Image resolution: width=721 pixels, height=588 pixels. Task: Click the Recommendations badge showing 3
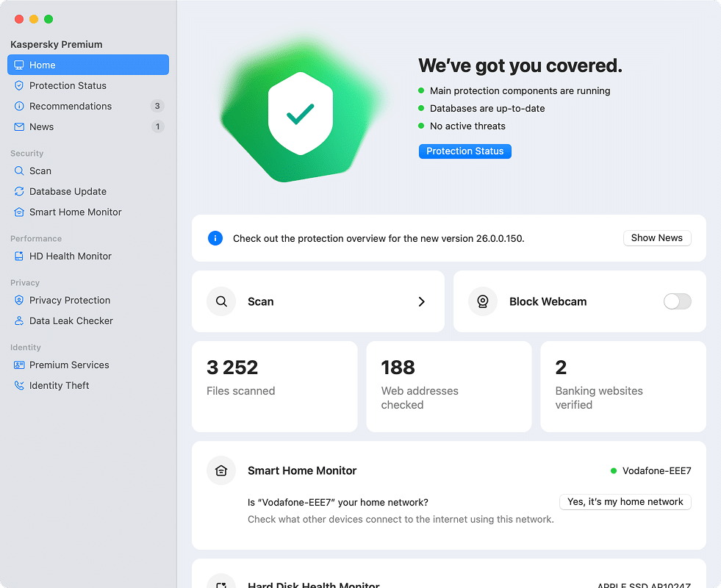click(x=157, y=106)
